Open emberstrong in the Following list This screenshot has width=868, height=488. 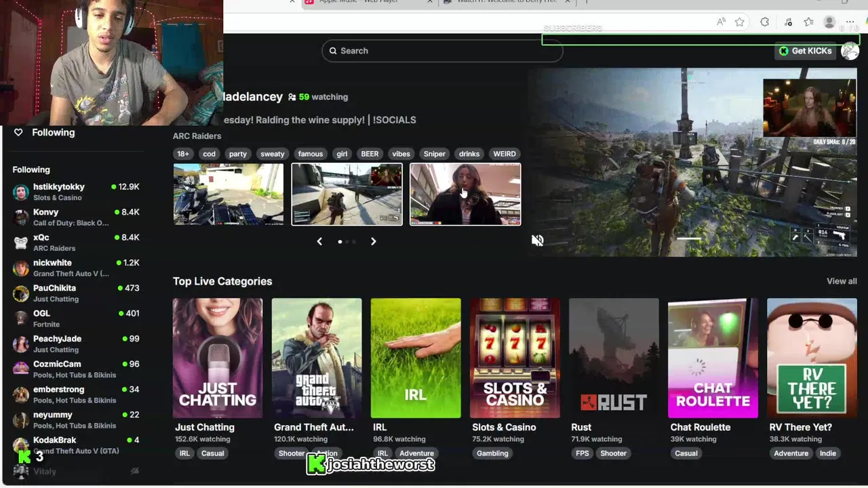[x=76, y=394]
